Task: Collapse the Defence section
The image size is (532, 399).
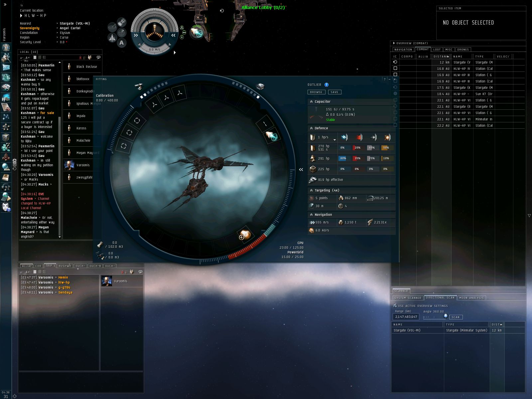Action: (311, 128)
